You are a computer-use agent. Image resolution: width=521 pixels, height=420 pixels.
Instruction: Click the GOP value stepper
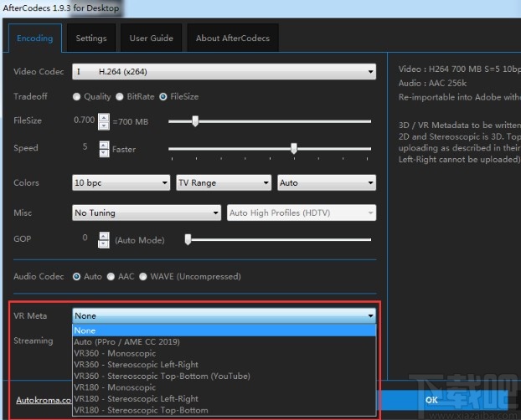(104, 240)
